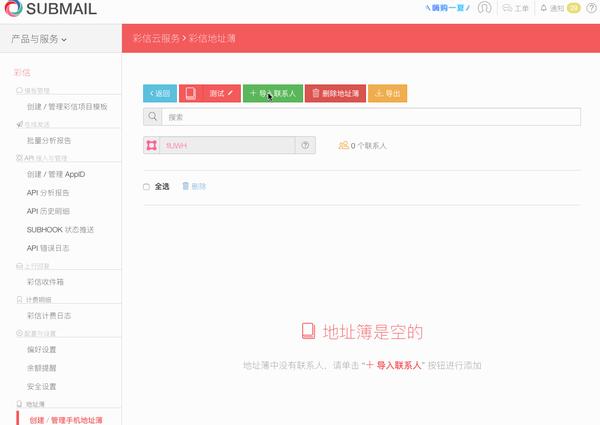The image size is (600, 425).
Task: Open 创建 / 管理手机地址簿 in sidebar
Action: point(66,420)
